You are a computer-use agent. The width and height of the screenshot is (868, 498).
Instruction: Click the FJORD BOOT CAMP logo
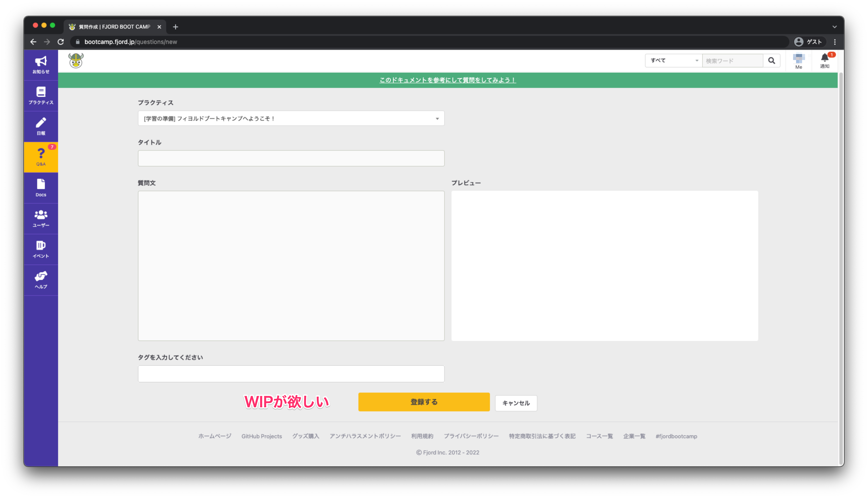pos(76,61)
